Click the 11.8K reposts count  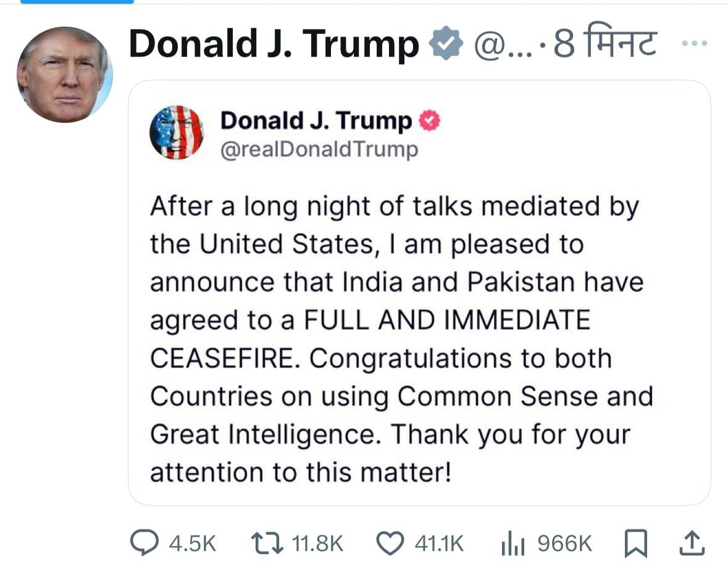click(x=317, y=544)
